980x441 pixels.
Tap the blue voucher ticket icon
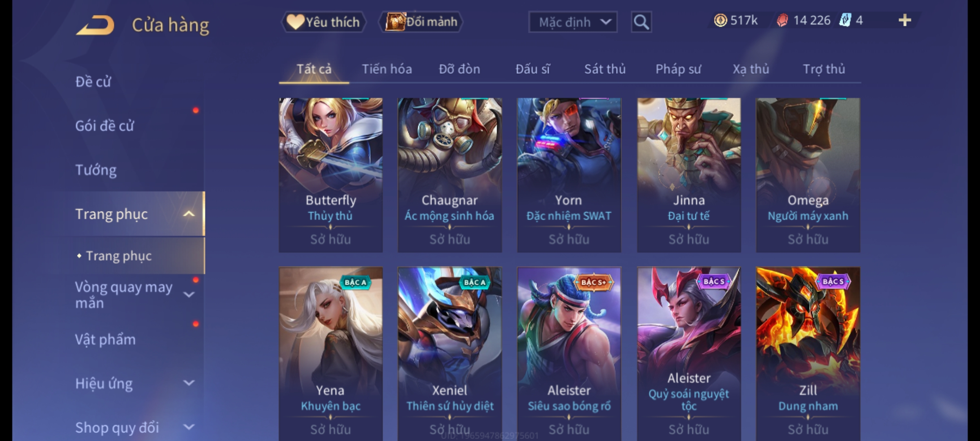point(844,20)
